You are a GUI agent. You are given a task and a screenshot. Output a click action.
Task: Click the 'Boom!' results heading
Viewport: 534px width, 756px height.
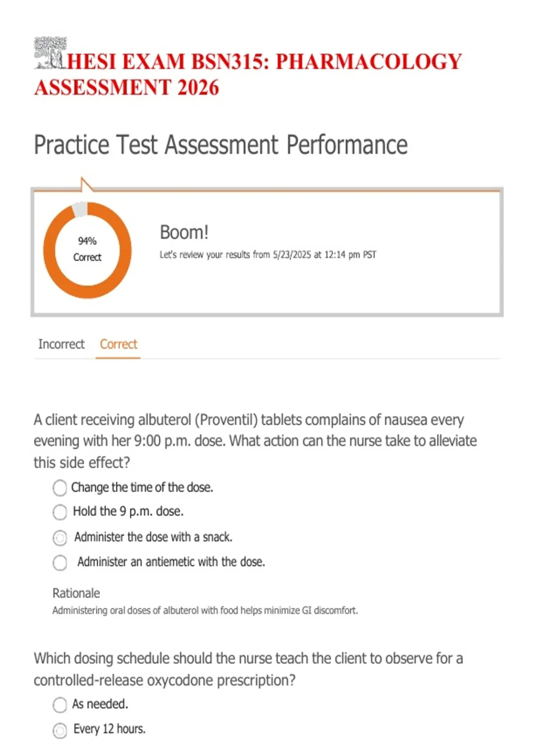[184, 232]
